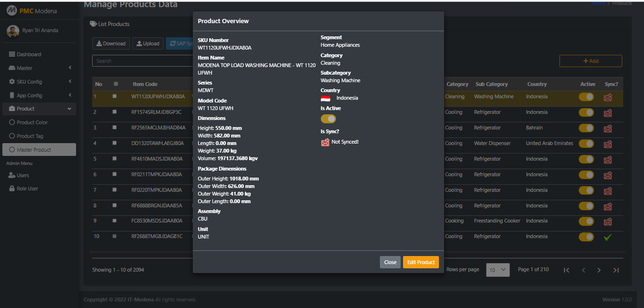Screen dimensions: 644x308
Task: Click the Ryan Tri Ananda avatar picture
Action: 13,31
